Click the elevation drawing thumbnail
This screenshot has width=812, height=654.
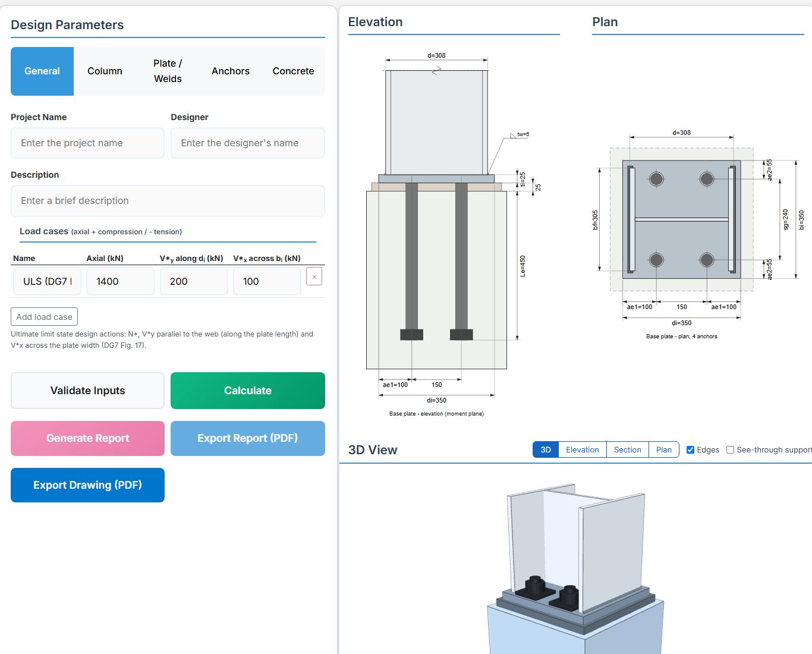coord(453,234)
